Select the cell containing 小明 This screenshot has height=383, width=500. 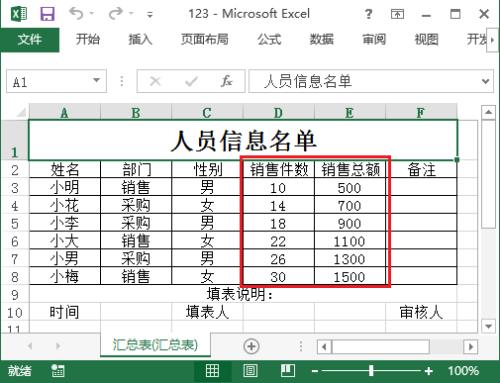(x=65, y=187)
